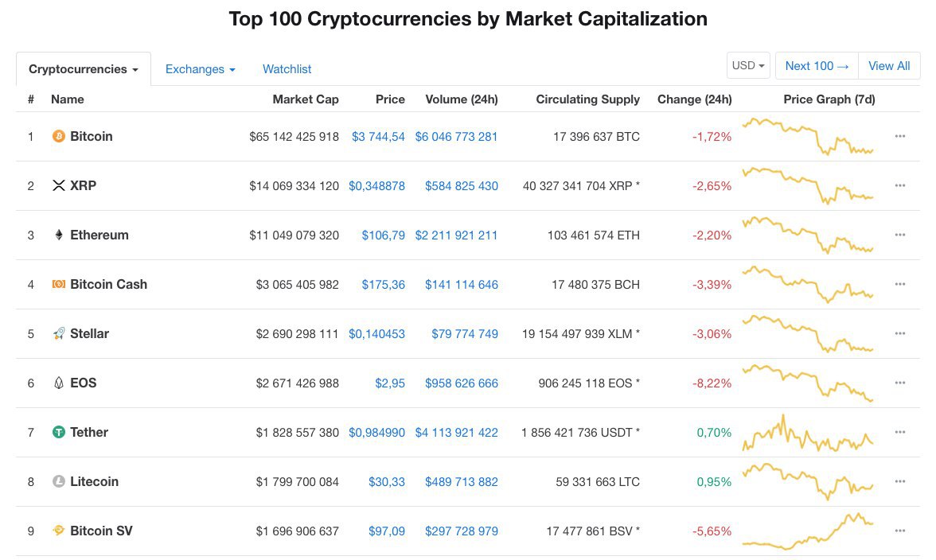
Task: Click the Bitcoin coin logo icon
Action: pos(58,137)
